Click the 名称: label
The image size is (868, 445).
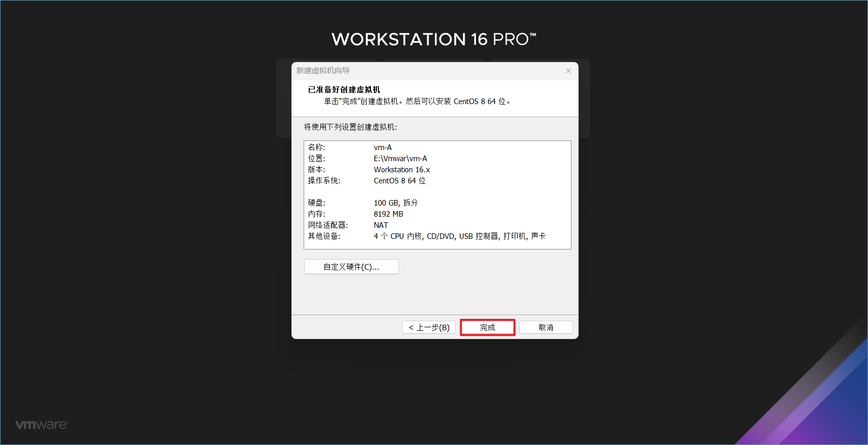317,147
